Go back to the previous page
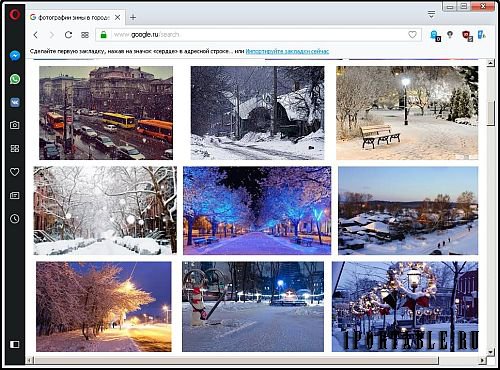 point(36,35)
